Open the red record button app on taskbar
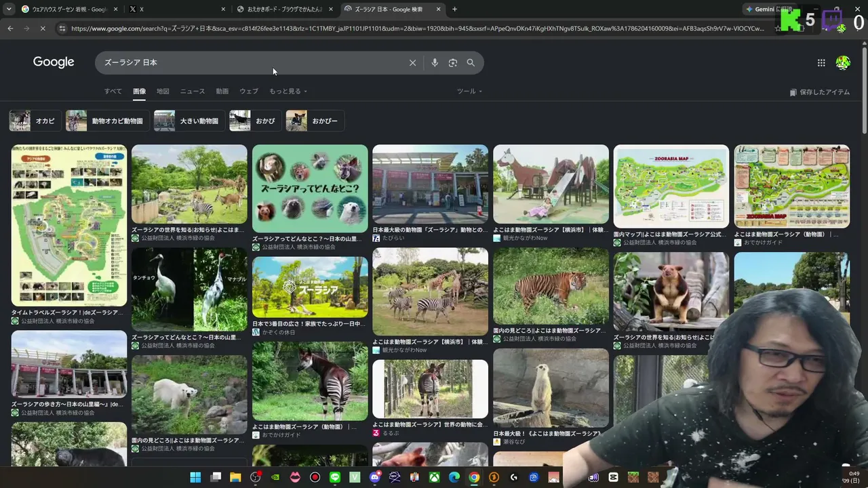The width and height of the screenshot is (868, 488). tap(315, 477)
